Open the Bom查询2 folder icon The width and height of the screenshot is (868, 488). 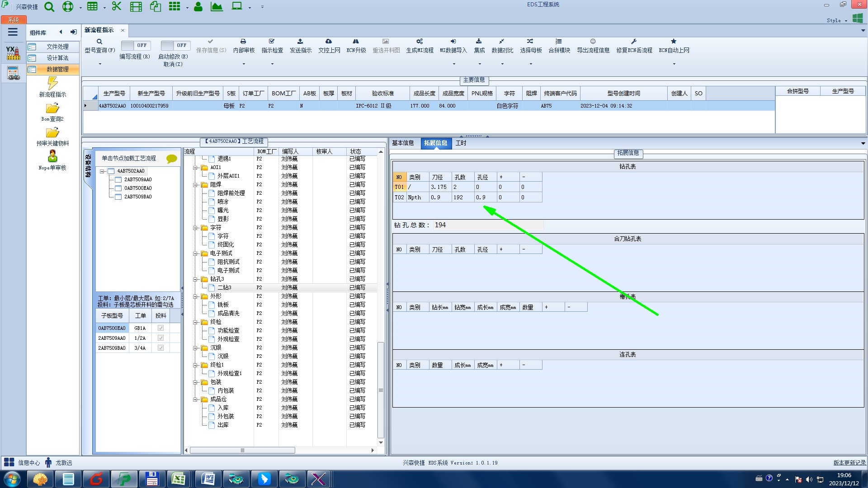(52, 108)
